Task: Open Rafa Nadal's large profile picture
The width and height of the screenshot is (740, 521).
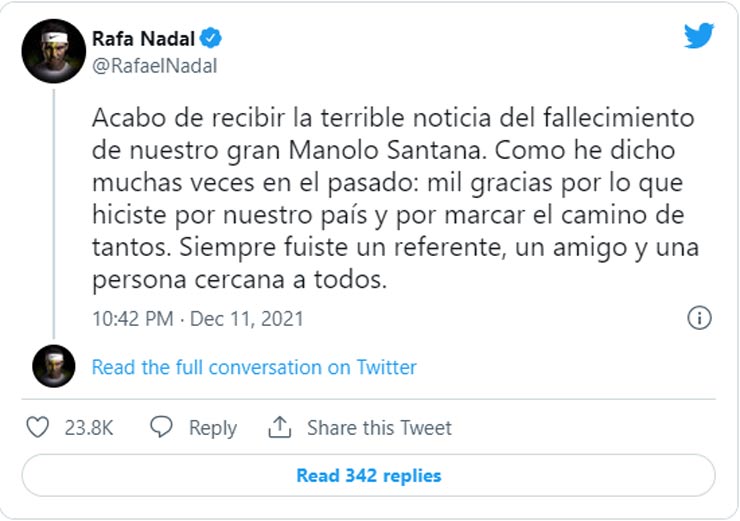Action: tap(53, 50)
